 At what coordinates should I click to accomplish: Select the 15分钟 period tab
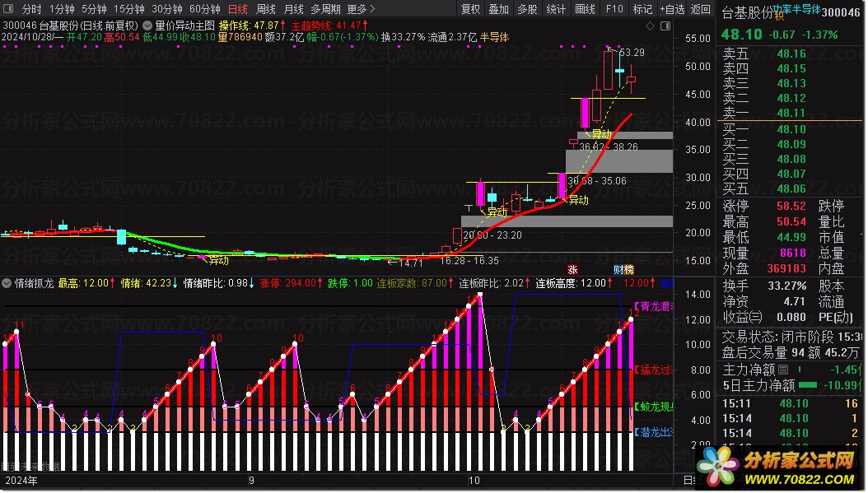point(129,9)
